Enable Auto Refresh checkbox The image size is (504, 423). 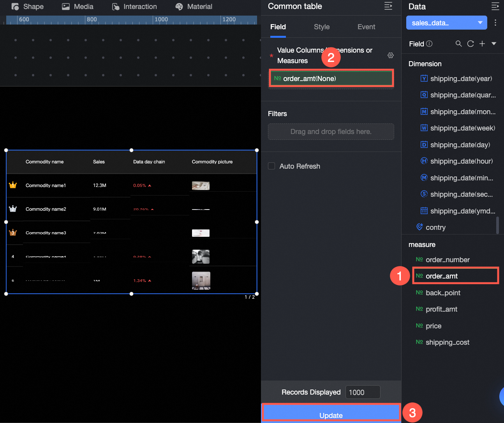271,166
